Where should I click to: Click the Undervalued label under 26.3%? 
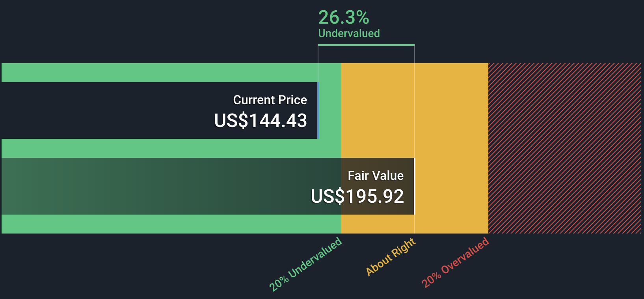(x=349, y=33)
